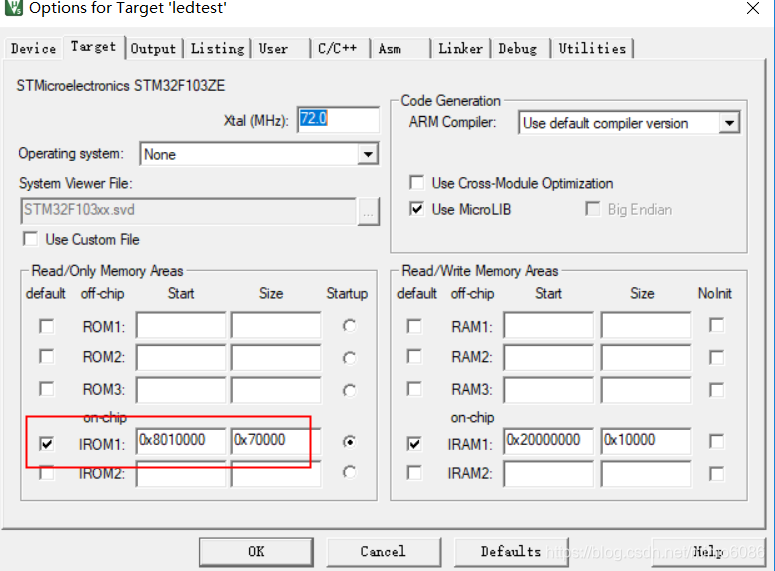775x571 pixels.
Task: Check the RAM1 default checkbox
Action: click(x=414, y=326)
